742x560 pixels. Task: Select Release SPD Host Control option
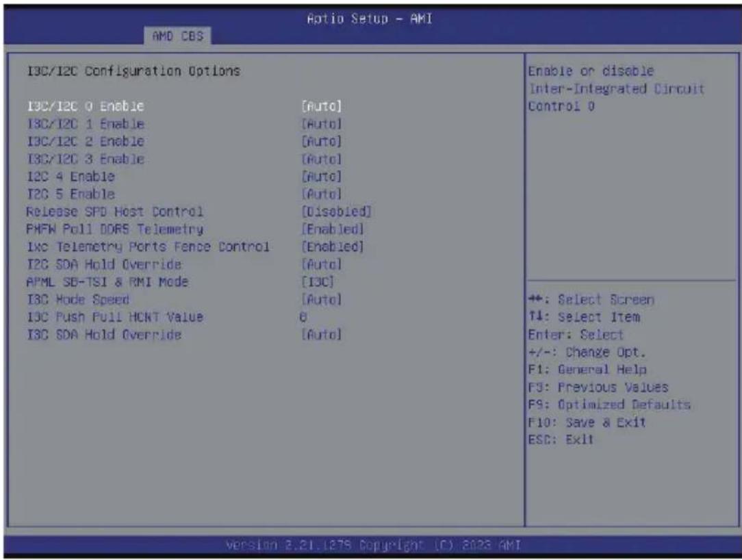(x=115, y=212)
